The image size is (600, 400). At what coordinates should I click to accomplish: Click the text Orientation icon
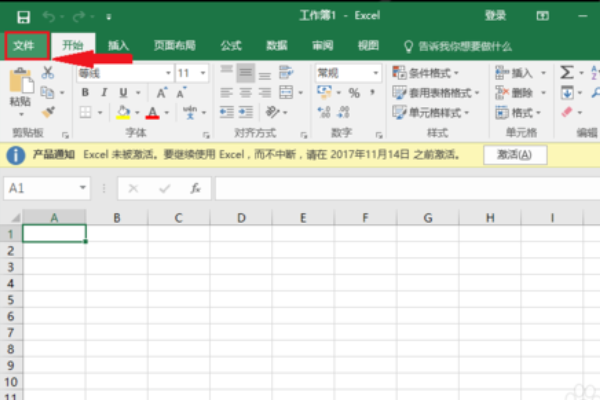tap(272, 112)
